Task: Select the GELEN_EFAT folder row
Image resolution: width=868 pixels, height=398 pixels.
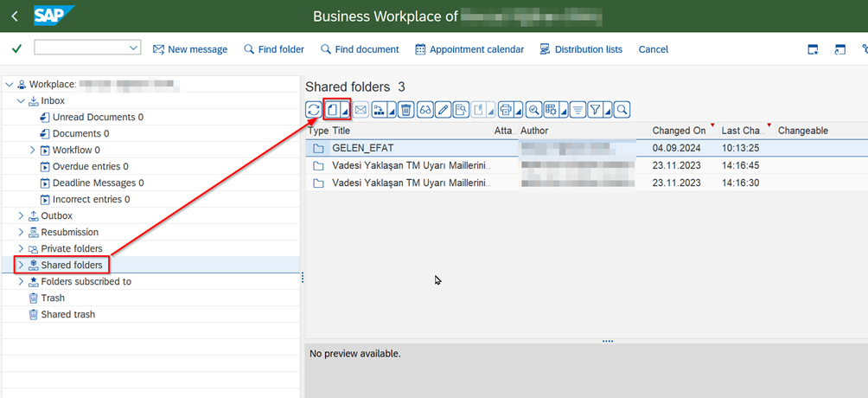Action: point(362,148)
